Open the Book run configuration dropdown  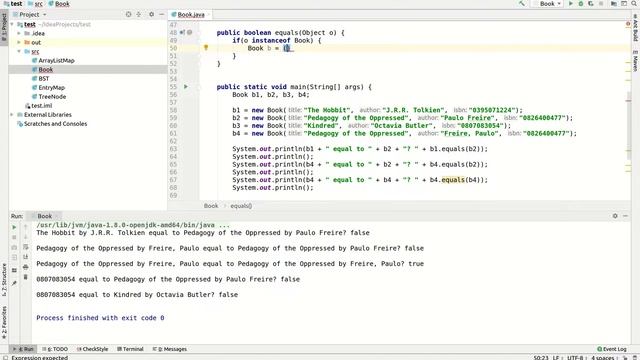(x=548, y=4)
